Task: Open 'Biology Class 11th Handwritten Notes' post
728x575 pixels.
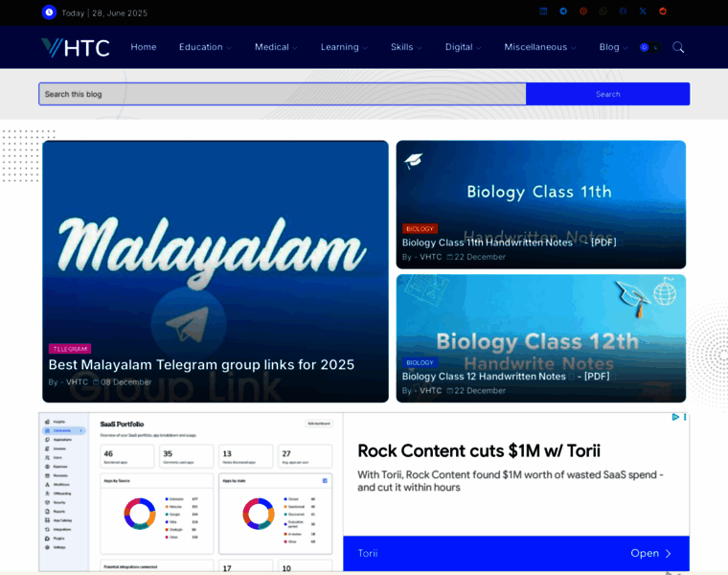Action: [509, 242]
